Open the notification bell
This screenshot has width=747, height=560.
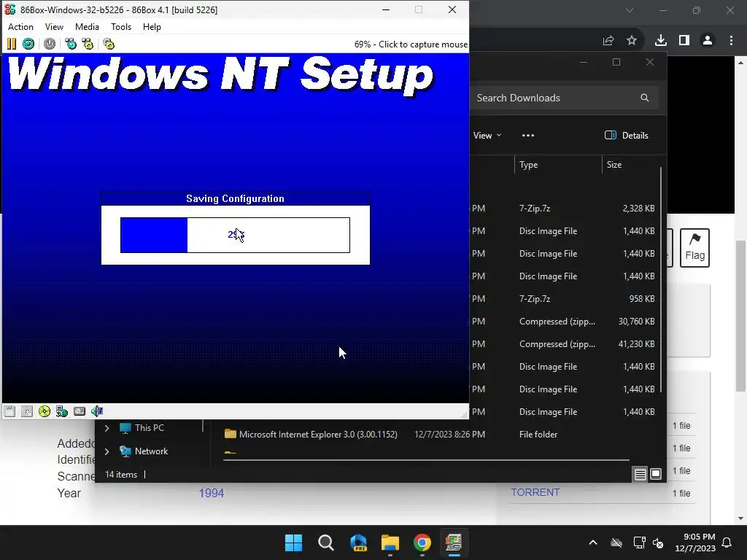coord(727,542)
